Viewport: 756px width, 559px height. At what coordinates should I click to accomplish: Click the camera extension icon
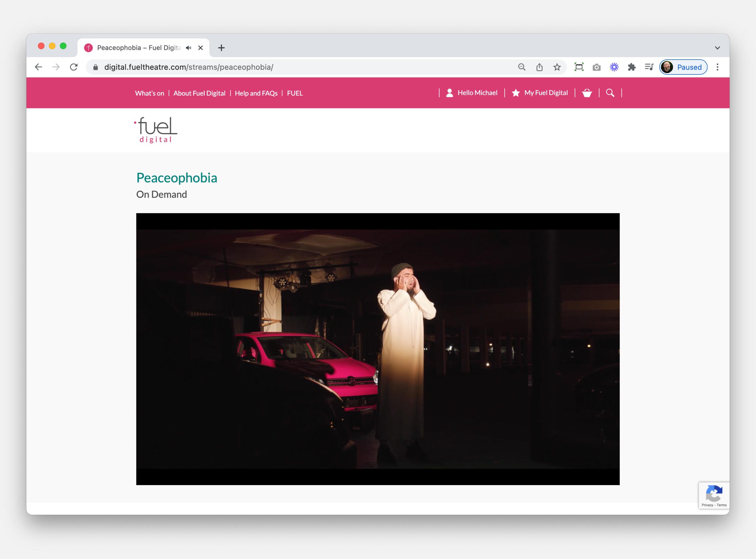[597, 67]
